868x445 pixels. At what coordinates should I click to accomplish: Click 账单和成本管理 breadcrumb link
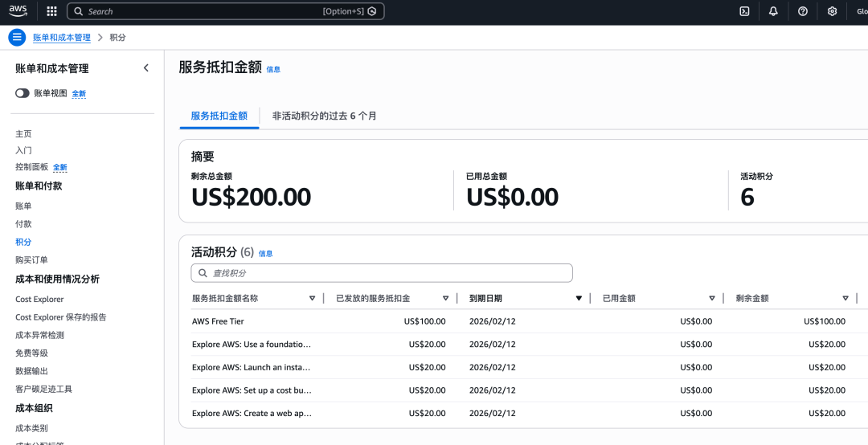pyautogui.click(x=61, y=37)
